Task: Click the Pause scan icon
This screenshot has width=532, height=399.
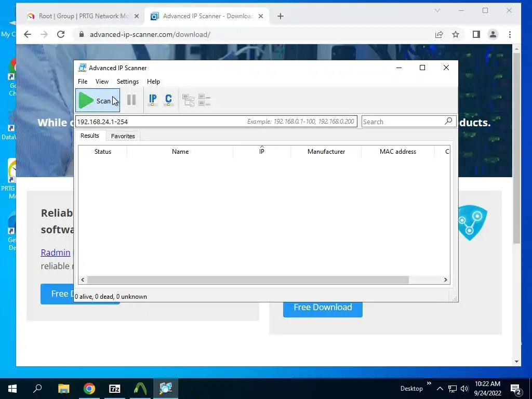Action: click(131, 100)
